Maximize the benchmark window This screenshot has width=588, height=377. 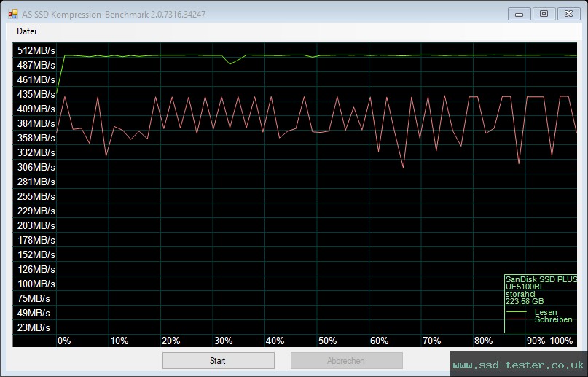click(x=544, y=15)
